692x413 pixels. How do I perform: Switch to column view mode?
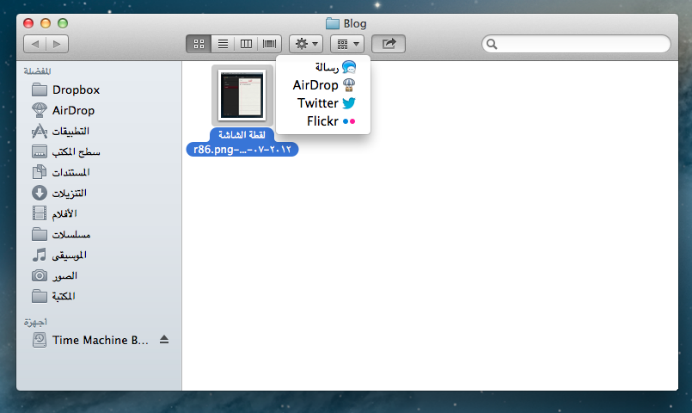click(246, 44)
